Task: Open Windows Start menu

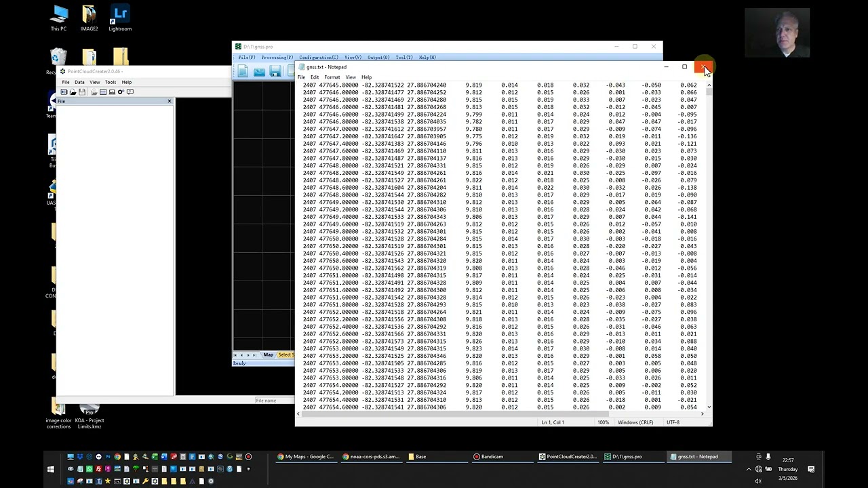Action: 51,469
